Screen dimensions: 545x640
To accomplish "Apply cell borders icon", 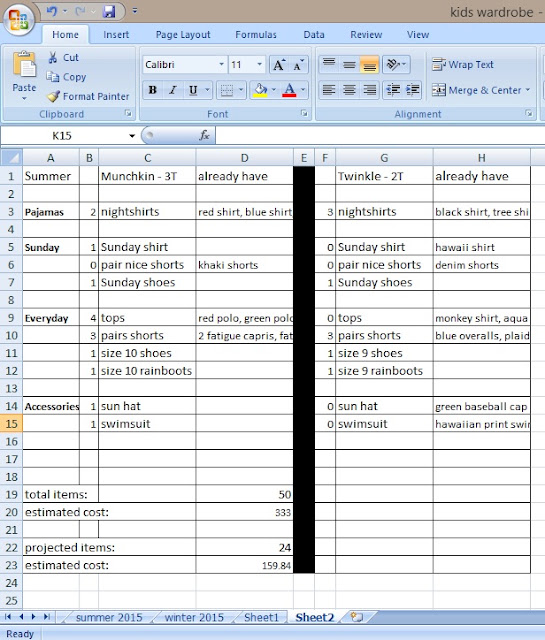I will click(x=227, y=90).
